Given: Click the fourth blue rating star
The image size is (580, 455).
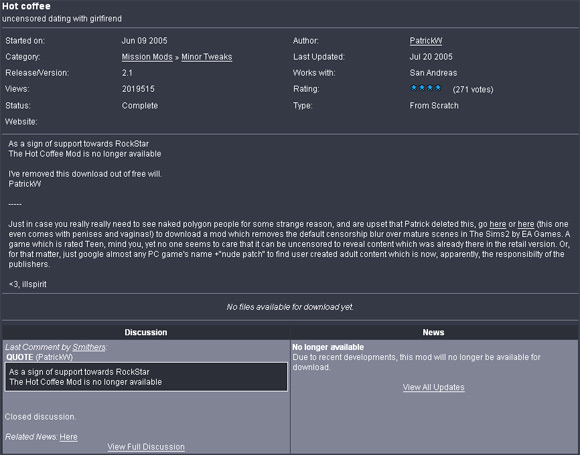Looking at the screenshot, I should pyautogui.click(x=438, y=88).
